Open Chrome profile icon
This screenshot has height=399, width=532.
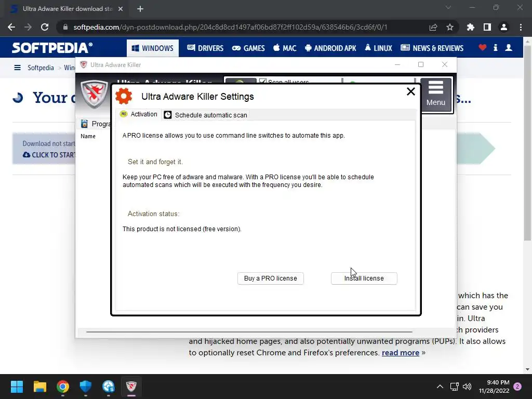504,27
